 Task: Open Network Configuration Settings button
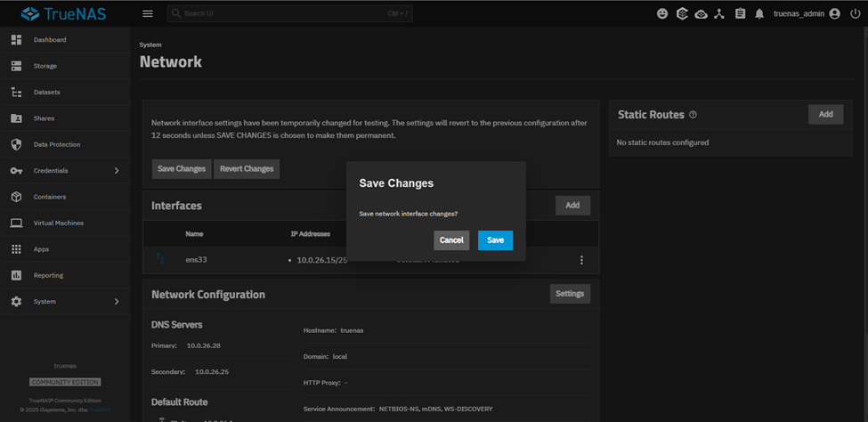point(570,294)
